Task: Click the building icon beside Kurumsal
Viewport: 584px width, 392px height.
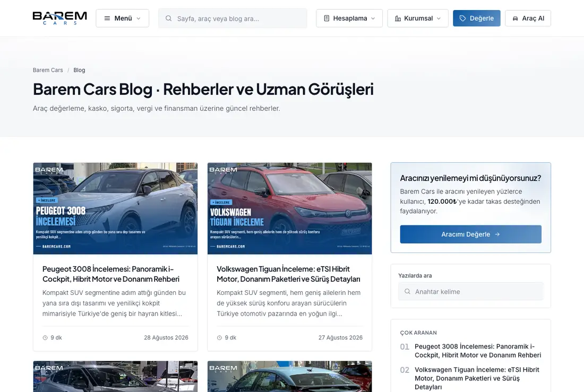Action: (398, 18)
